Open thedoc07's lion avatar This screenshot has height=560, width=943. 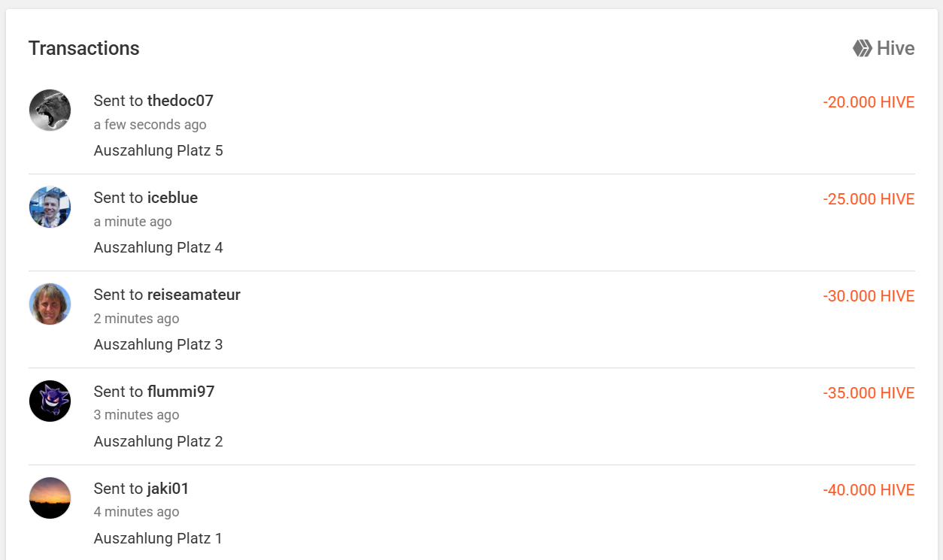click(50, 110)
